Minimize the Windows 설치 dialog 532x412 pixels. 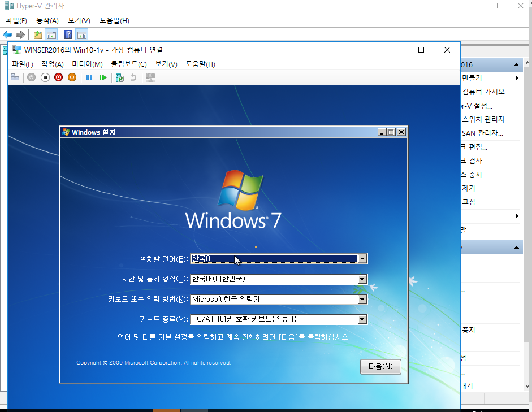[x=382, y=132]
